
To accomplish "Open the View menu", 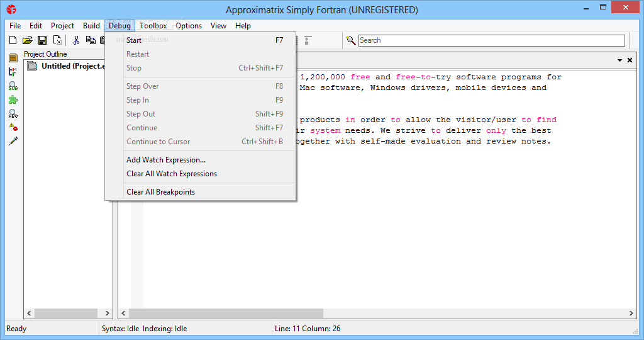I will tap(218, 25).
